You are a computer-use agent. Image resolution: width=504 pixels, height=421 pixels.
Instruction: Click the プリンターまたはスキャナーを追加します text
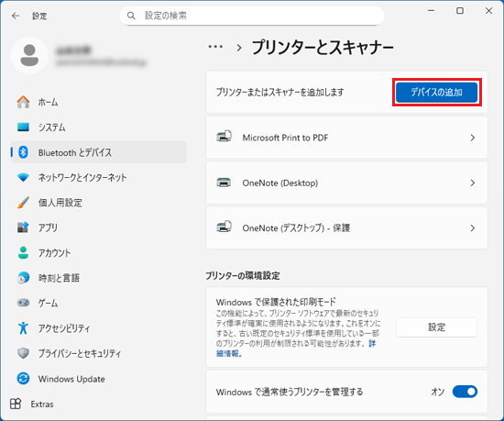click(x=279, y=93)
